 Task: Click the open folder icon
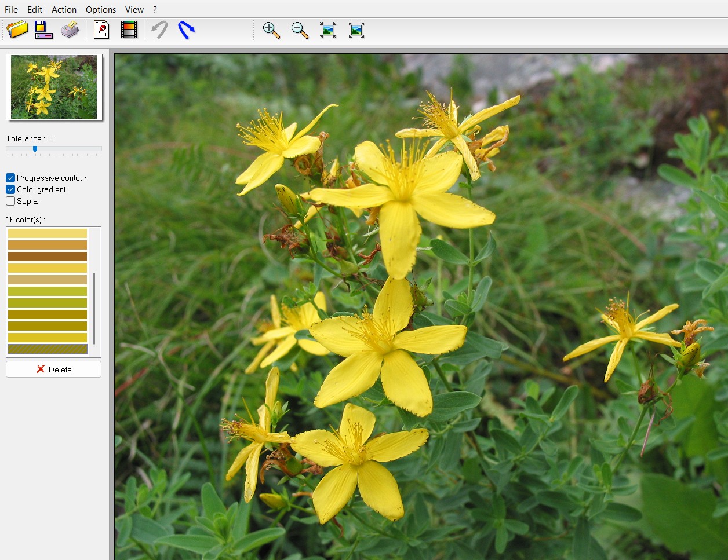click(x=17, y=30)
